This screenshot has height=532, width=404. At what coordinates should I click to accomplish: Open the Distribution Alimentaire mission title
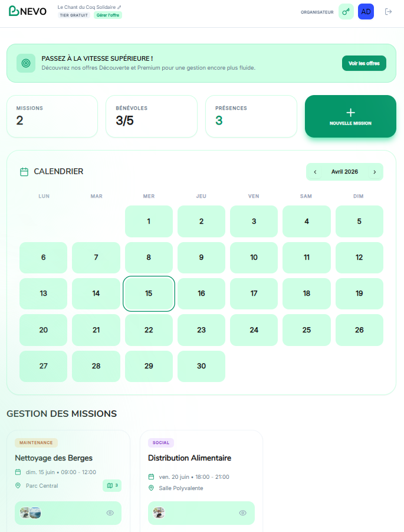click(x=189, y=458)
